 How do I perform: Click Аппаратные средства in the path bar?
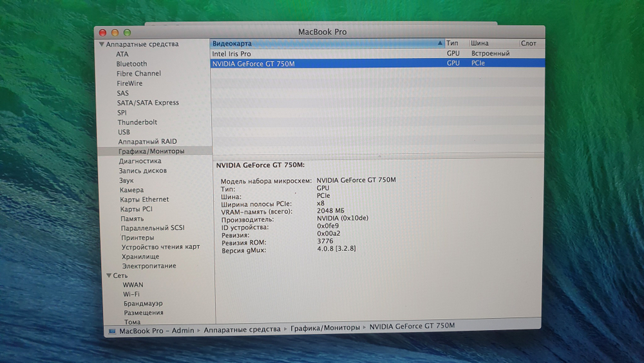tap(242, 329)
